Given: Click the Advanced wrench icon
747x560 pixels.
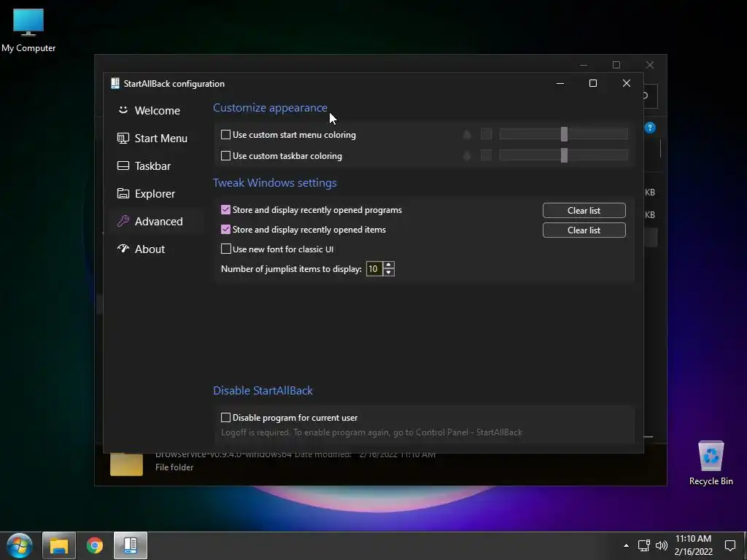Looking at the screenshot, I should 123,221.
